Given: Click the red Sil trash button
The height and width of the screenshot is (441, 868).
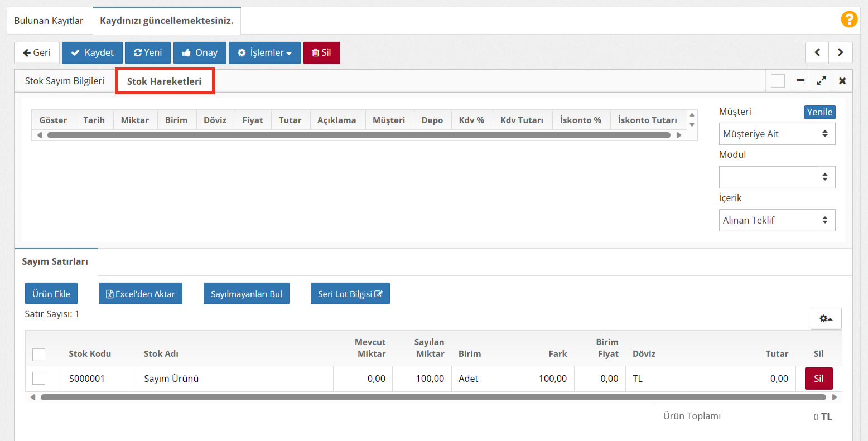Looking at the screenshot, I should pos(321,53).
